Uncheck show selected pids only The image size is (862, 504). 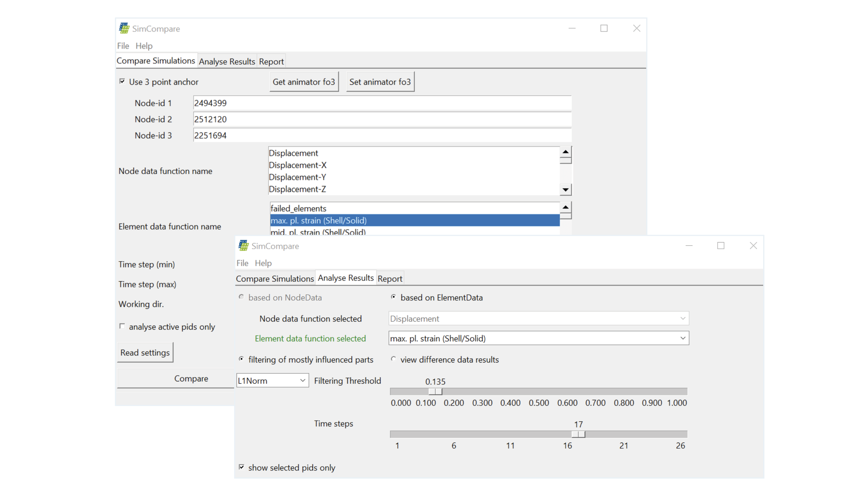click(241, 467)
